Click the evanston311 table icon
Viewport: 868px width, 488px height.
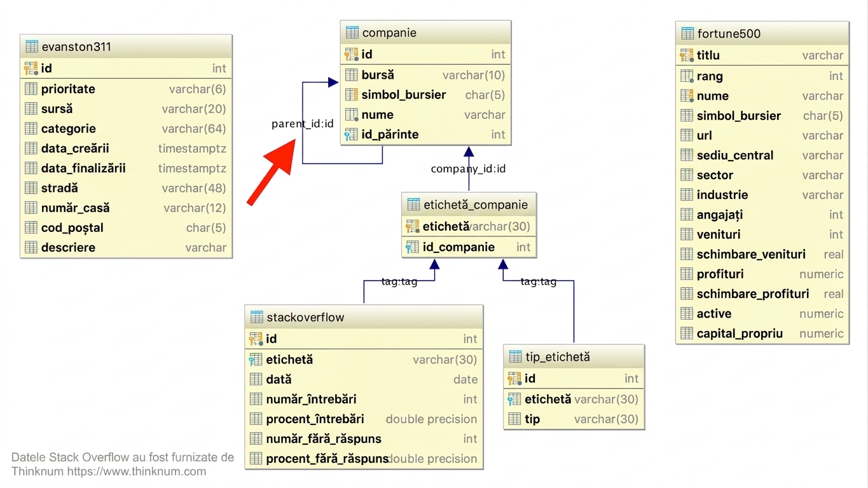pyautogui.click(x=32, y=46)
